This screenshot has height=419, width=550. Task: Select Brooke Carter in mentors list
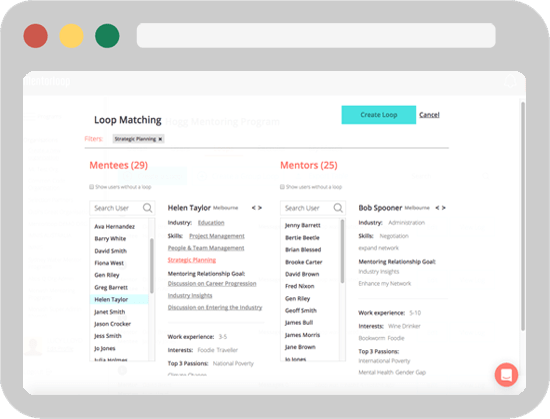click(304, 262)
